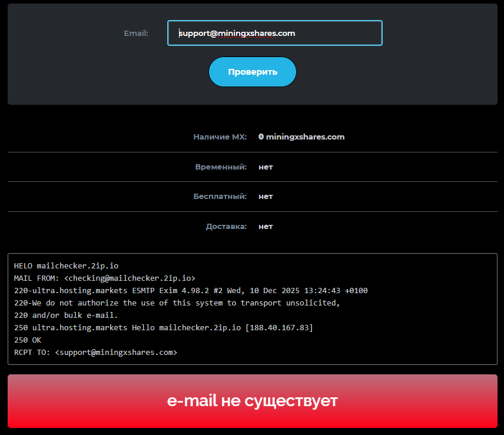The height and width of the screenshot is (435, 504).
Task: Click the MAIL FROM log line
Action: click(x=104, y=278)
